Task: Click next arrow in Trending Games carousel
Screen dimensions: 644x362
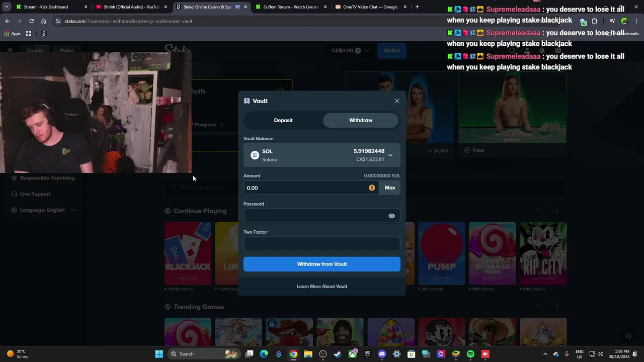Action: click(x=557, y=307)
